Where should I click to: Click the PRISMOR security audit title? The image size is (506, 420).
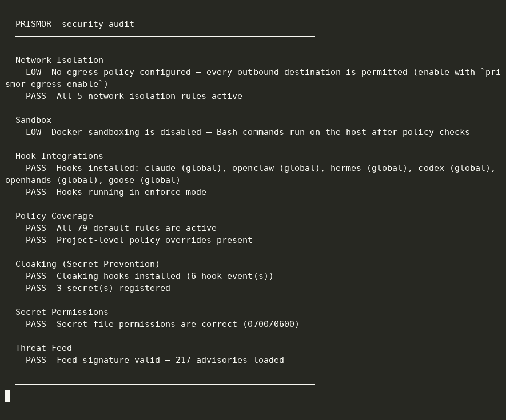[x=74, y=24]
